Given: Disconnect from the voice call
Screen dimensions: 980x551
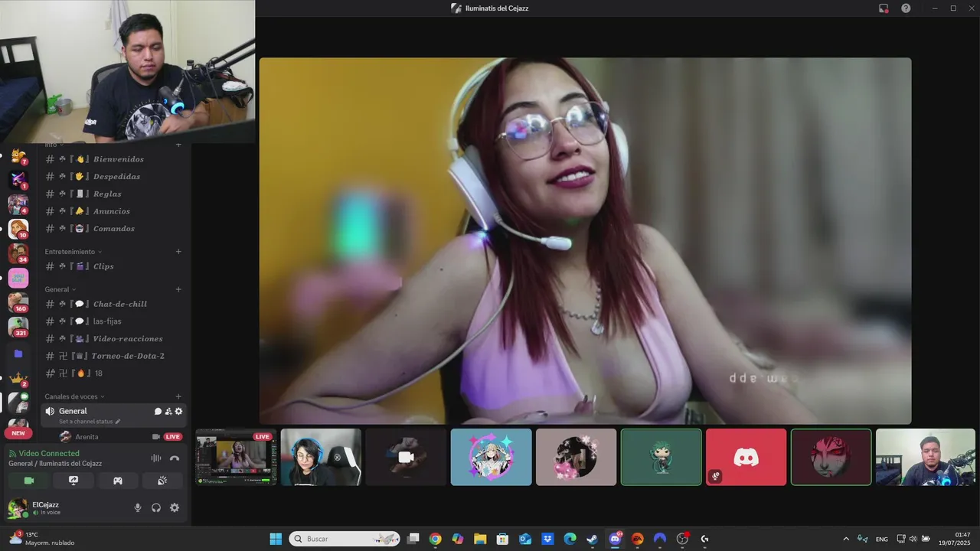Looking at the screenshot, I should [174, 458].
